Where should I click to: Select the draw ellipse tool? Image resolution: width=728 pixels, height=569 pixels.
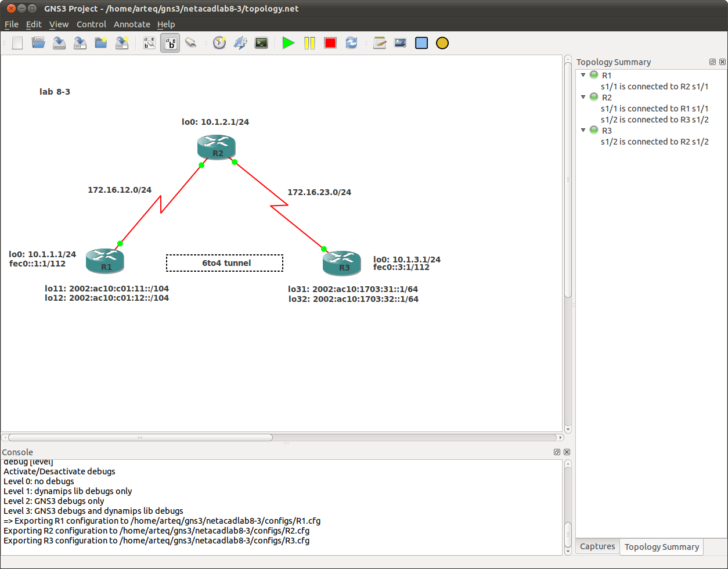pyautogui.click(x=442, y=43)
